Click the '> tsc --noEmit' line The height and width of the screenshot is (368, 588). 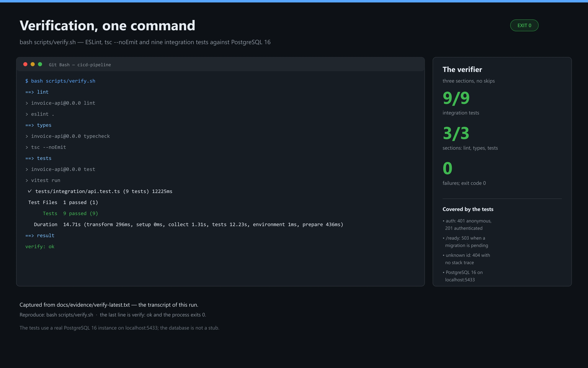click(x=46, y=147)
